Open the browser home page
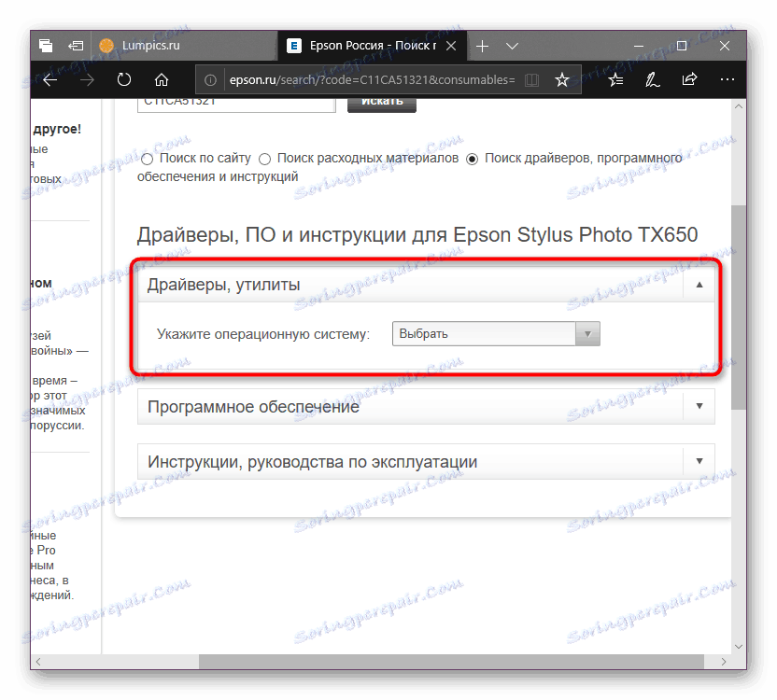The width and height of the screenshot is (777, 700). [x=162, y=79]
